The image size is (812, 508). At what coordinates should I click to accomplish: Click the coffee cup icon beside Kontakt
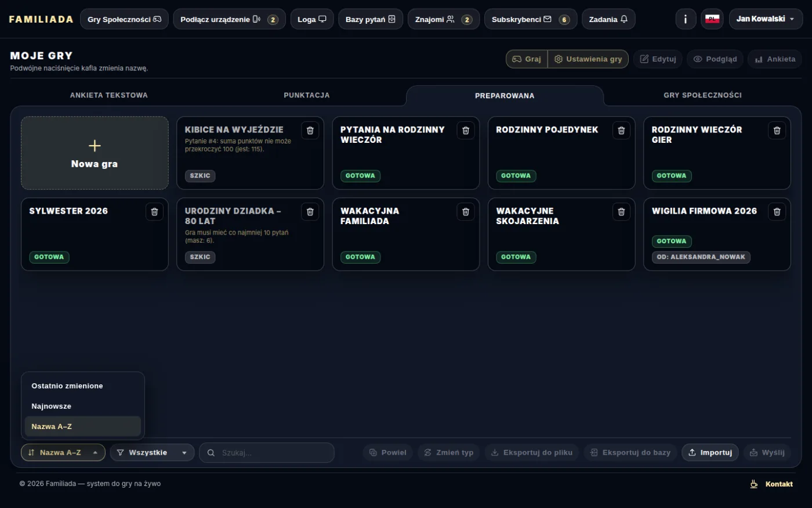[754, 484]
